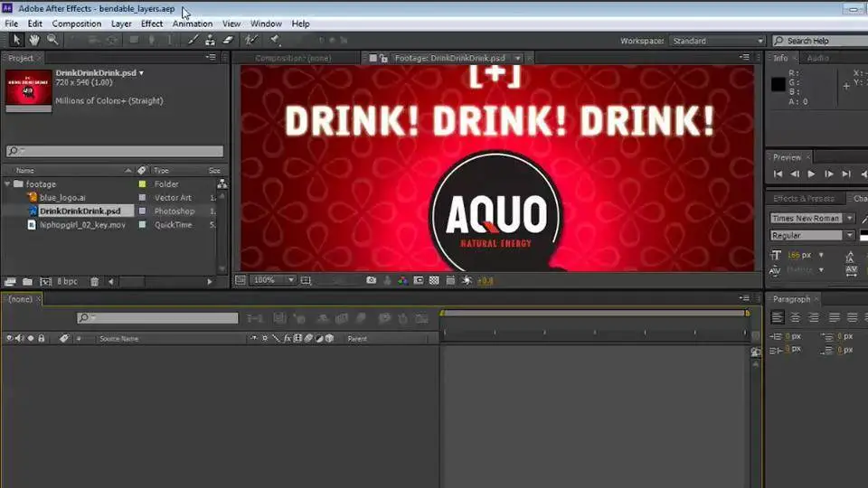The image size is (868, 488).
Task: Select the Zoom magnifier tool
Action: 52,40
